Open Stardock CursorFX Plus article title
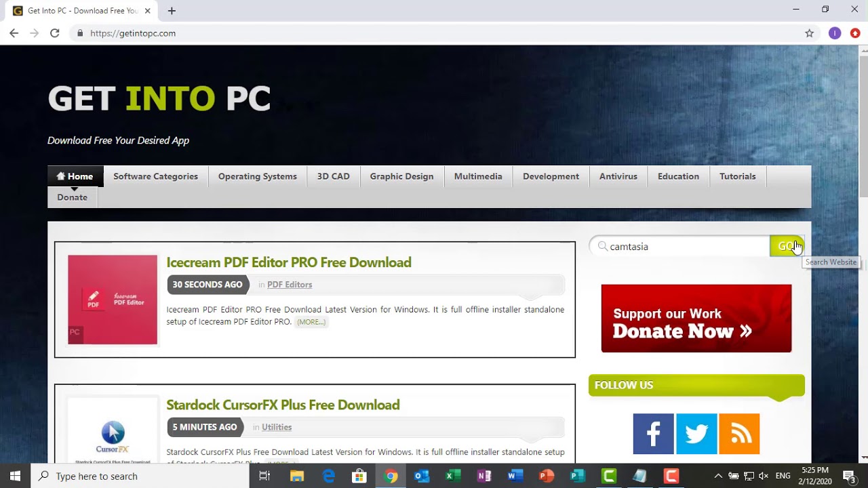 [283, 405]
